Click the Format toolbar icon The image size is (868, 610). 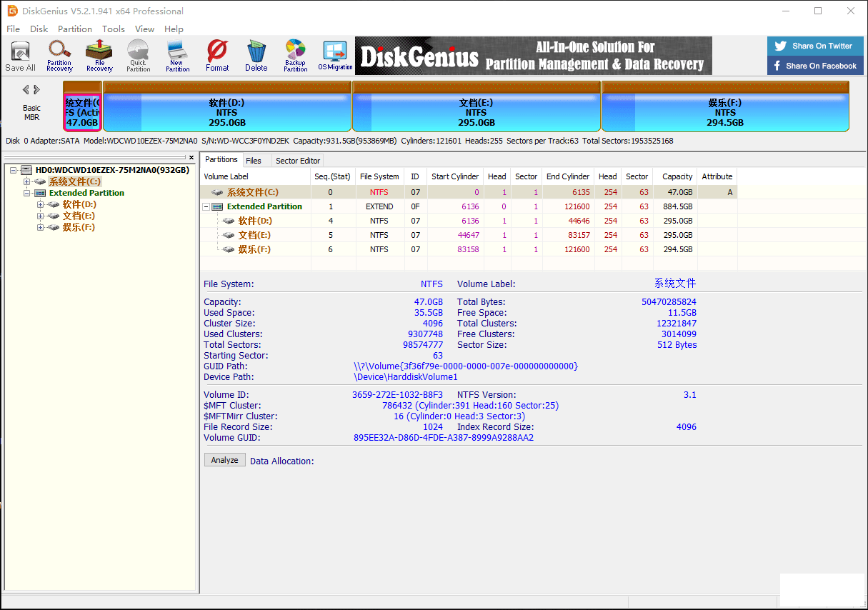pyautogui.click(x=217, y=56)
